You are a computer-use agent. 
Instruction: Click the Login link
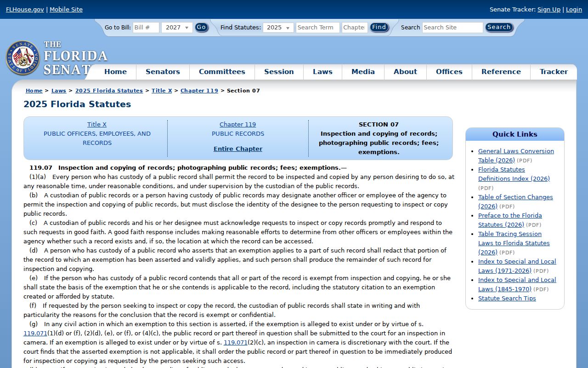[x=574, y=10]
